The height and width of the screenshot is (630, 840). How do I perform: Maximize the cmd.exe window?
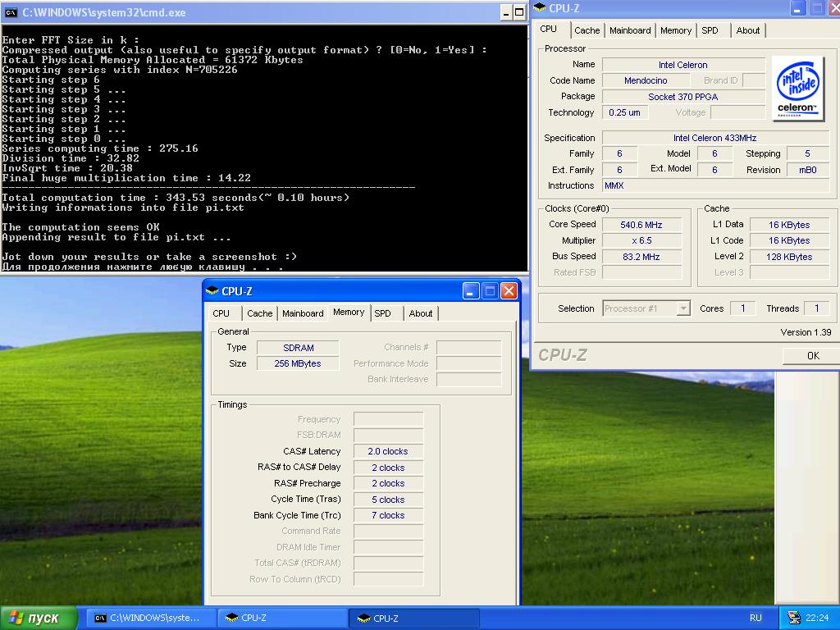click(x=519, y=13)
